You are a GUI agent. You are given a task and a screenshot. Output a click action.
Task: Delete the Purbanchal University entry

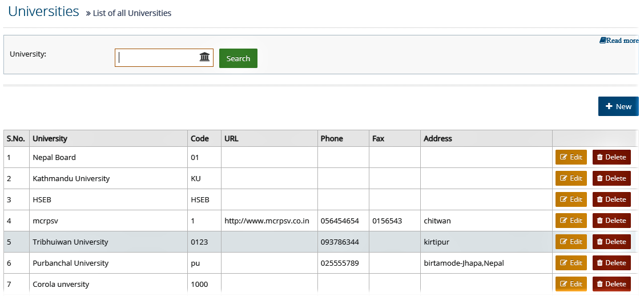click(x=611, y=263)
